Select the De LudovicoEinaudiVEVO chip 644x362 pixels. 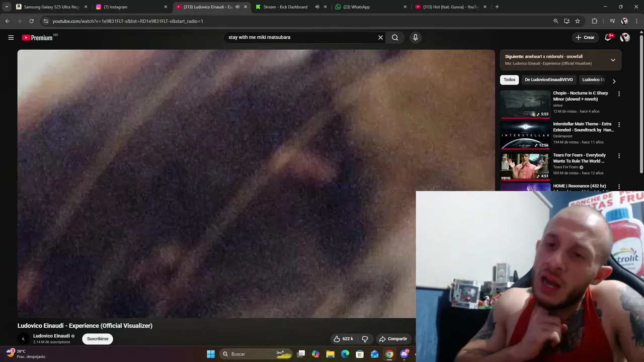[x=549, y=79]
